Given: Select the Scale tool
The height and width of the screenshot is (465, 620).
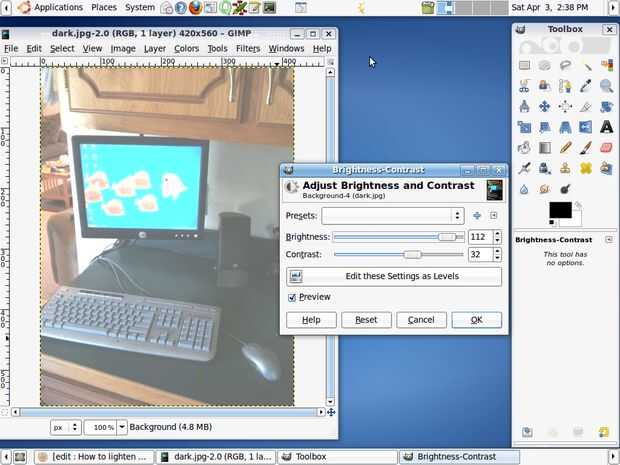Looking at the screenshot, I should [524, 127].
